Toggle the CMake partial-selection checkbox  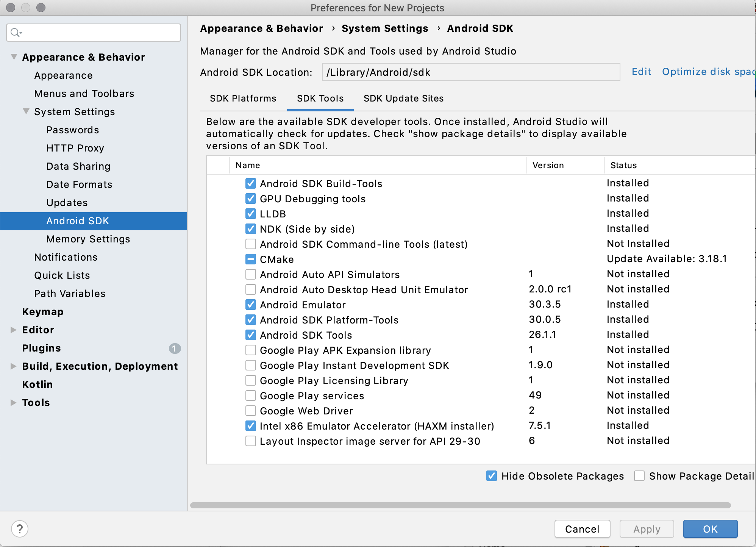click(x=250, y=259)
